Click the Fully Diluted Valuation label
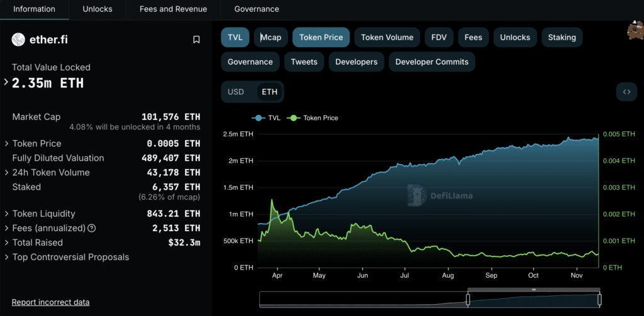The width and height of the screenshot is (644, 316). (x=58, y=158)
